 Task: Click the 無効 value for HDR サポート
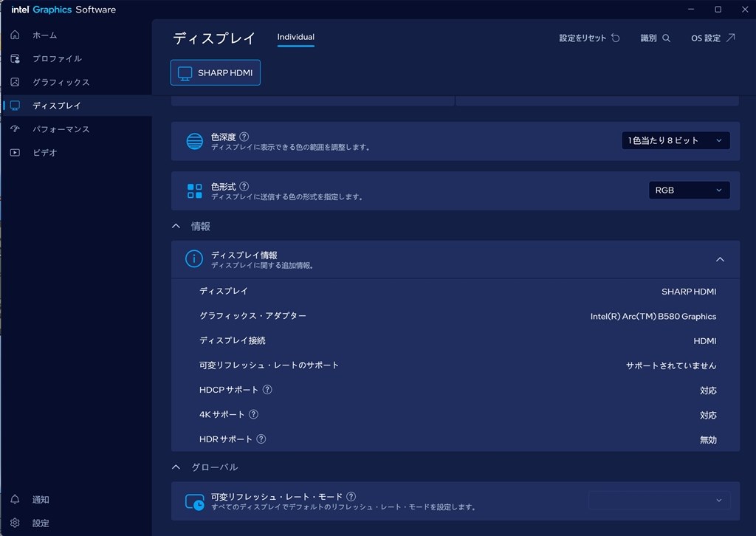(x=708, y=439)
